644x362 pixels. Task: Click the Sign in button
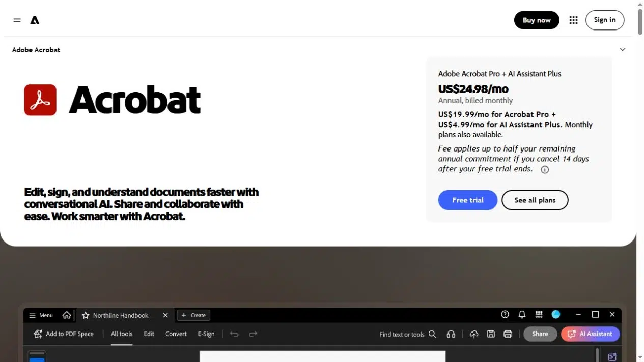[x=605, y=20]
